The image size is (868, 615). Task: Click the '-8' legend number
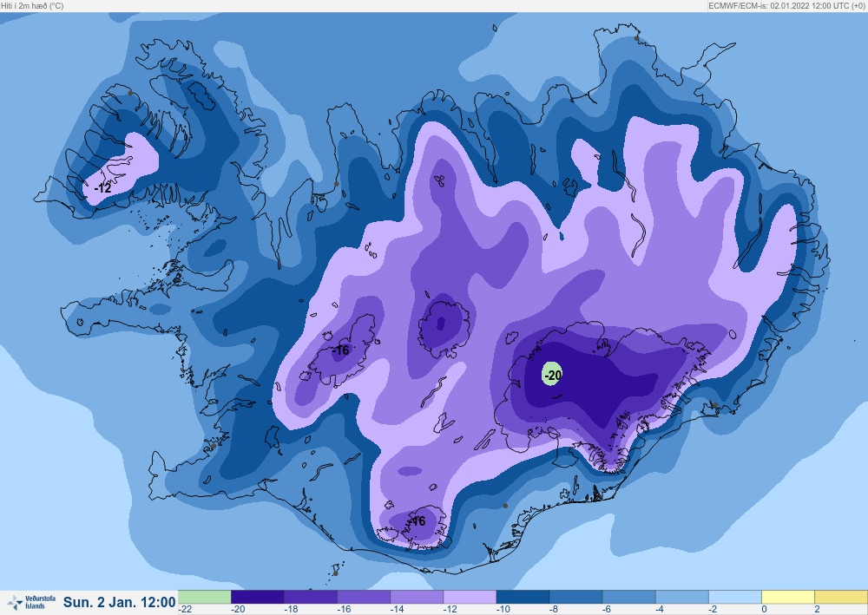click(x=555, y=609)
